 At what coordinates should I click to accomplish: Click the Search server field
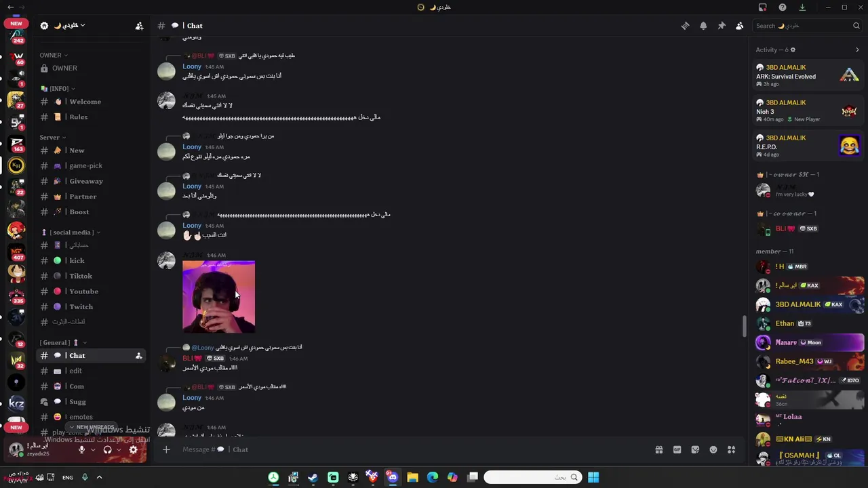[x=808, y=26]
